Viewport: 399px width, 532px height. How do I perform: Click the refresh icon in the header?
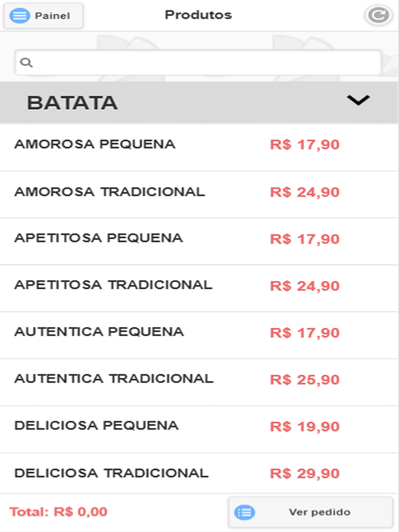coord(378,16)
